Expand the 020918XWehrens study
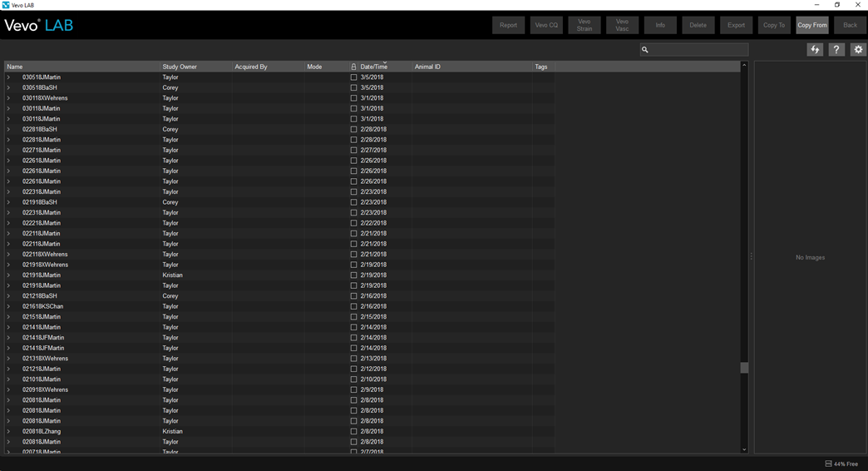The width and height of the screenshot is (868, 471). click(9, 389)
